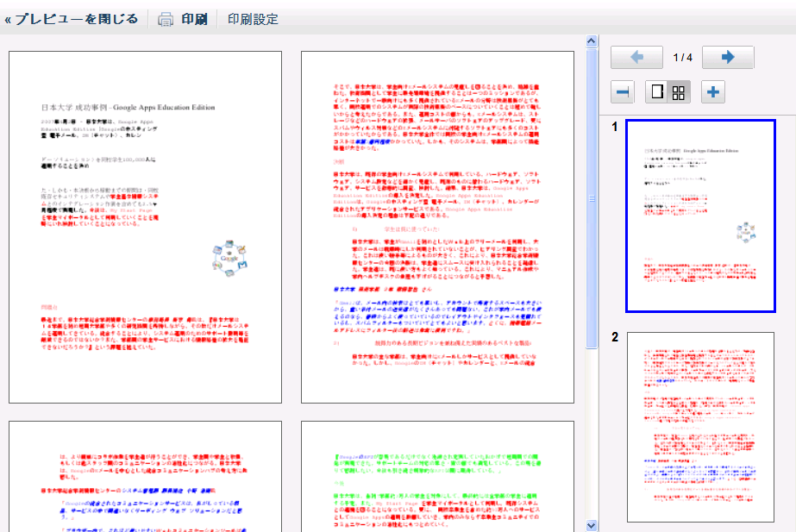Select page 1 thumbnail in sidebar
This screenshot has width=796, height=532.
click(x=700, y=216)
